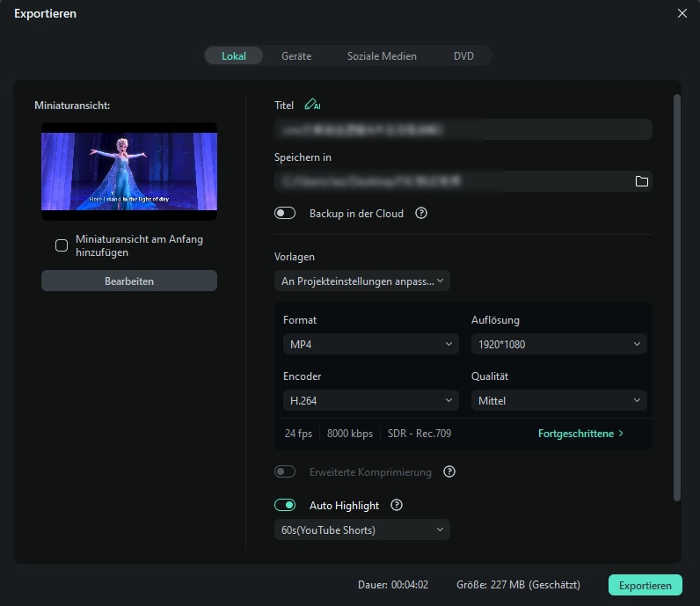Viewport: 700px width, 606px height.
Task: Switch to the Lokal tab
Action: pyautogui.click(x=234, y=55)
